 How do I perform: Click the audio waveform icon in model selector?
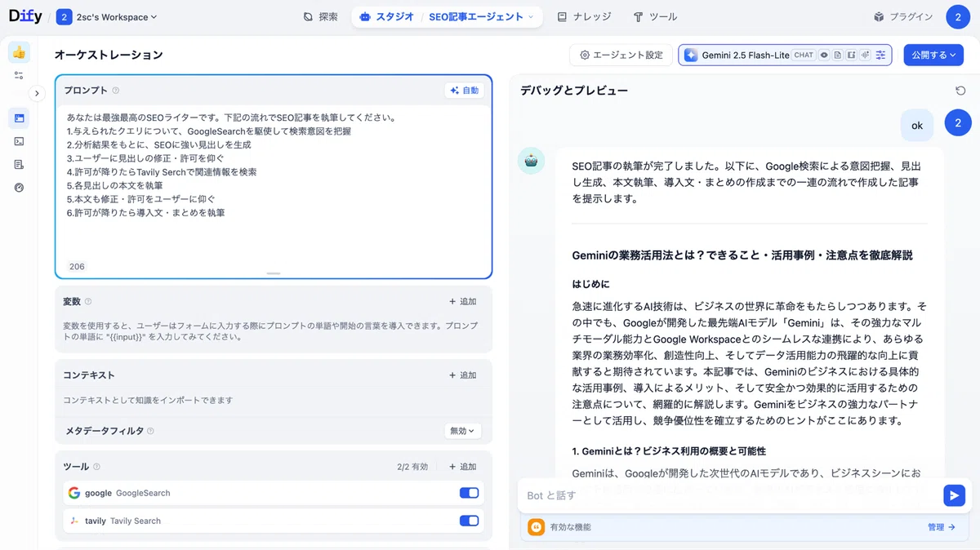(x=864, y=55)
